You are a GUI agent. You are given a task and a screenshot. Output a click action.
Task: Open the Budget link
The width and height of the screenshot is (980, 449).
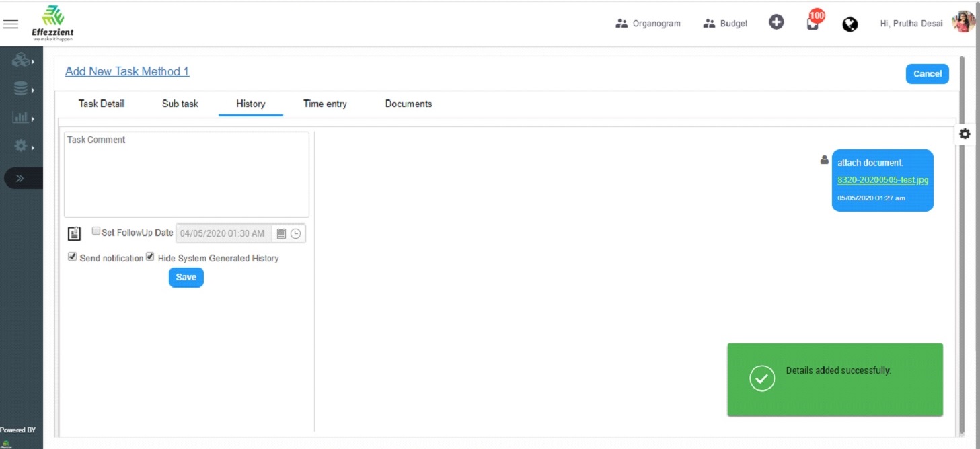point(726,24)
